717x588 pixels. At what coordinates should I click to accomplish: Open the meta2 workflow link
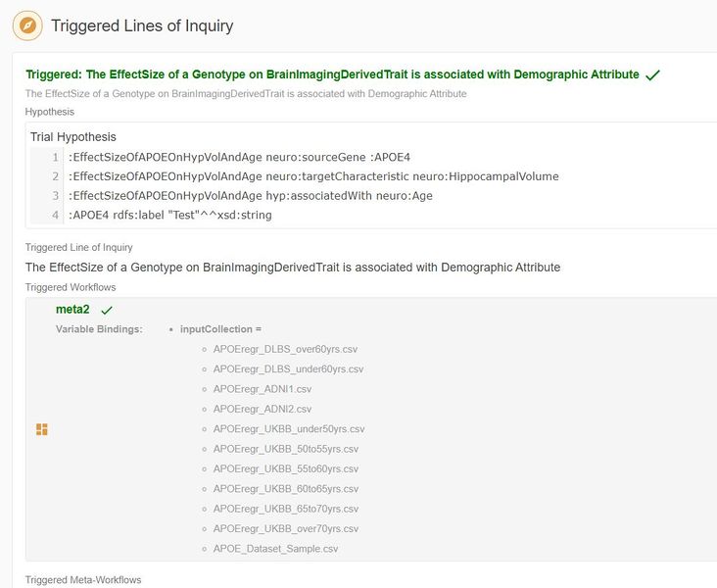[x=72, y=310]
